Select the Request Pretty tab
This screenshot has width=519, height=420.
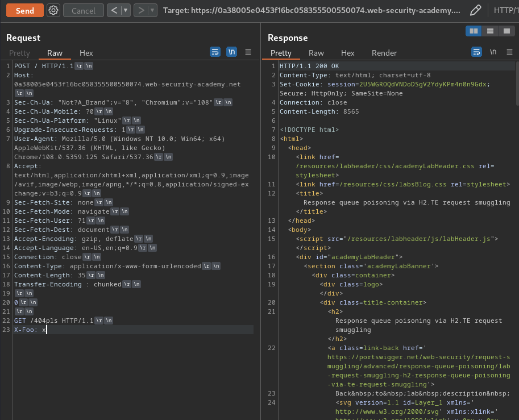[x=19, y=53]
